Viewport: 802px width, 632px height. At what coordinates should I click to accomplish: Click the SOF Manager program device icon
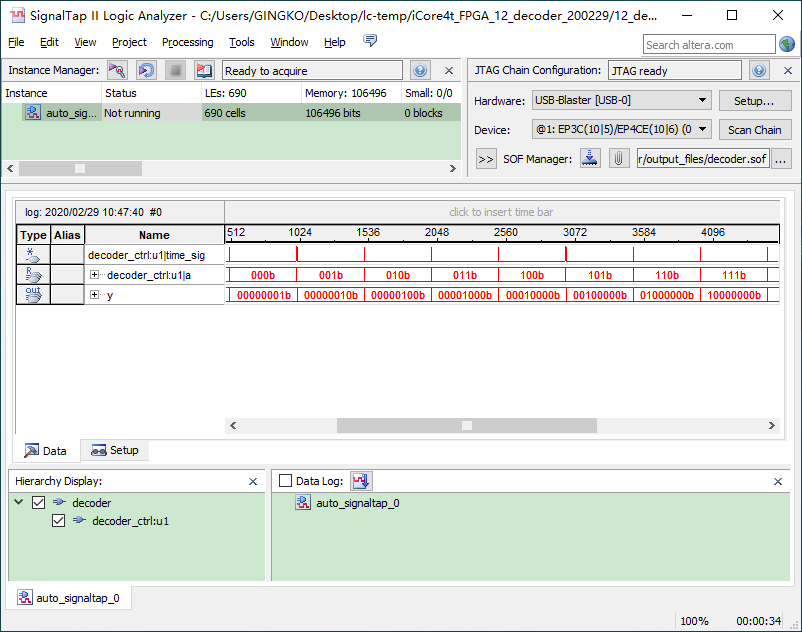coord(590,159)
